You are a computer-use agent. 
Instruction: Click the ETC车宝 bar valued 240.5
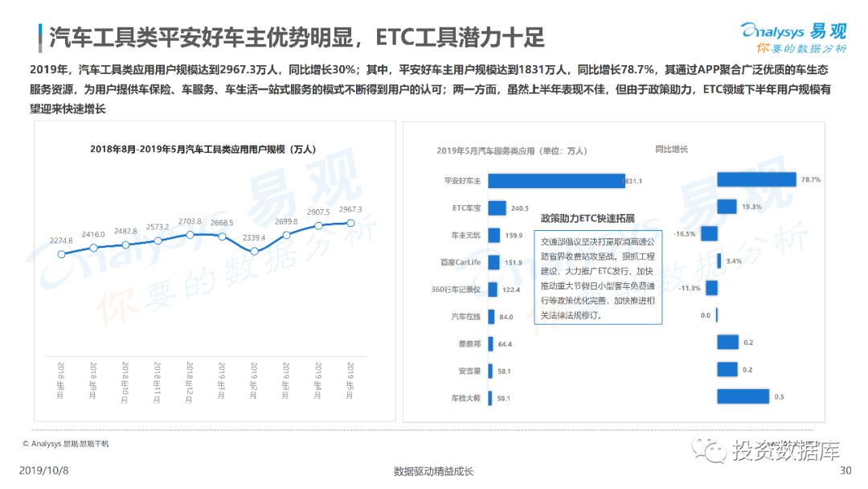[497, 208]
